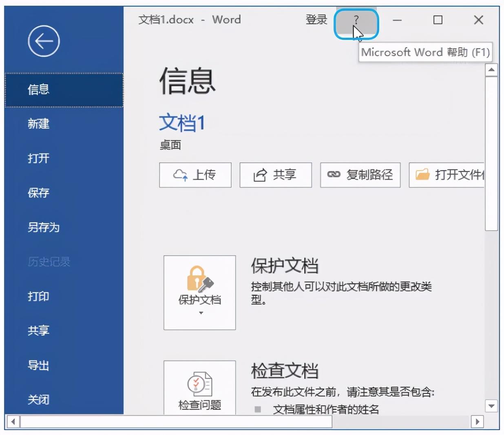504x435 pixels.
Task: Select 打印 (Print) in the sidebar
Action: click(x=38, y=297)
